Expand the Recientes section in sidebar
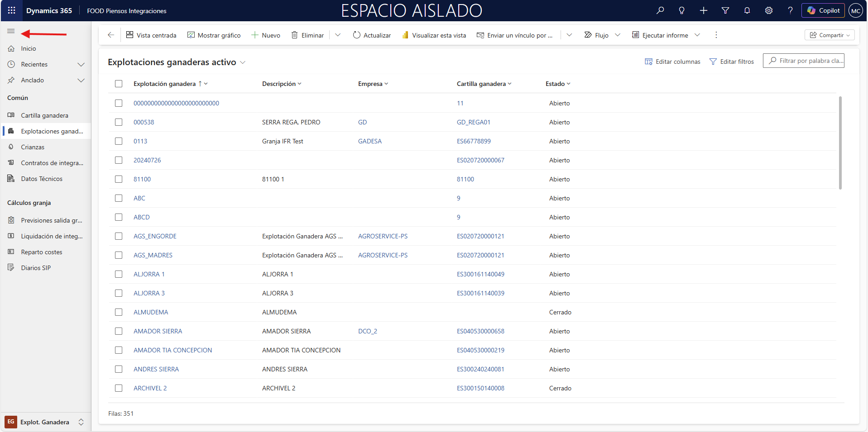868x432 pixels. click(81, 64)
